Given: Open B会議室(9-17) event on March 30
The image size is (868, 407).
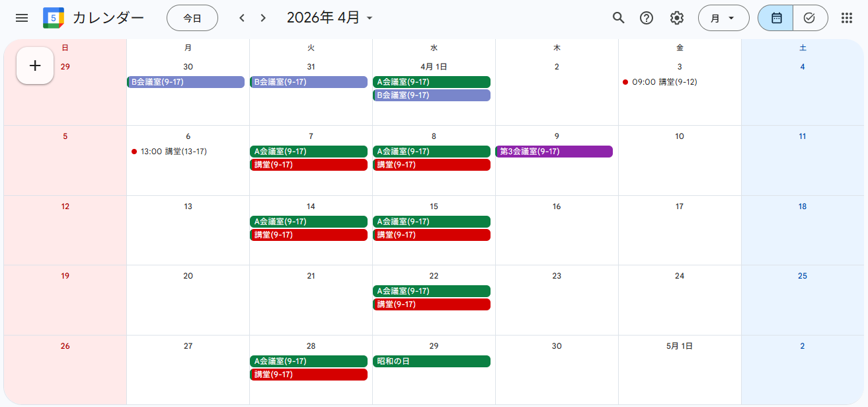Looking at the screenshot, I should (x=186, y=82).
